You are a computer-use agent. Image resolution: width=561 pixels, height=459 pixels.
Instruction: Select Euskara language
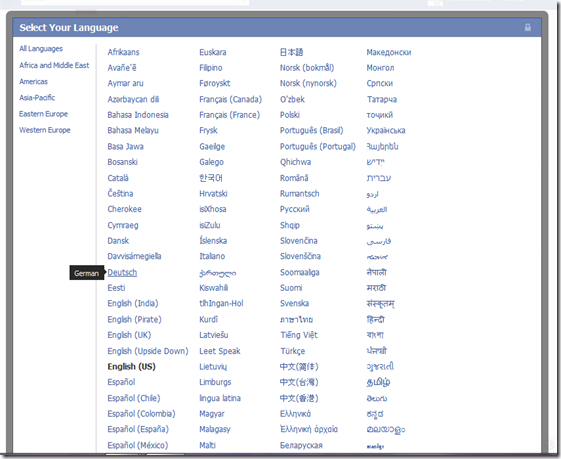[213, 52]
